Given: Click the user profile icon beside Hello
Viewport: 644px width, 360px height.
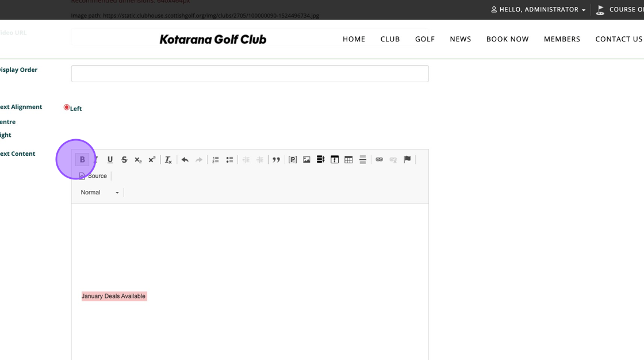Looking at the screenshot, I should point(494,9).
